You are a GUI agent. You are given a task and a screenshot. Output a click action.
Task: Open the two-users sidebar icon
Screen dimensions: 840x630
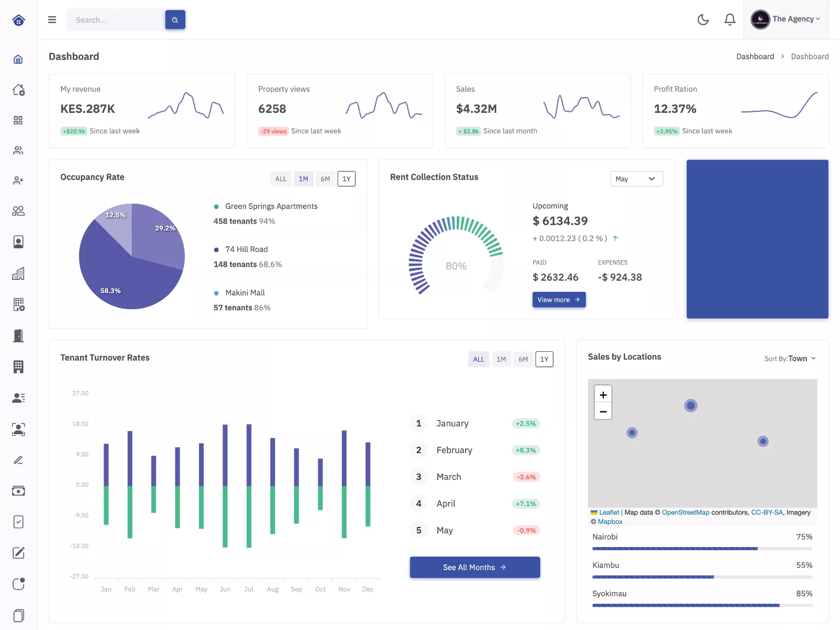[18, 151]
